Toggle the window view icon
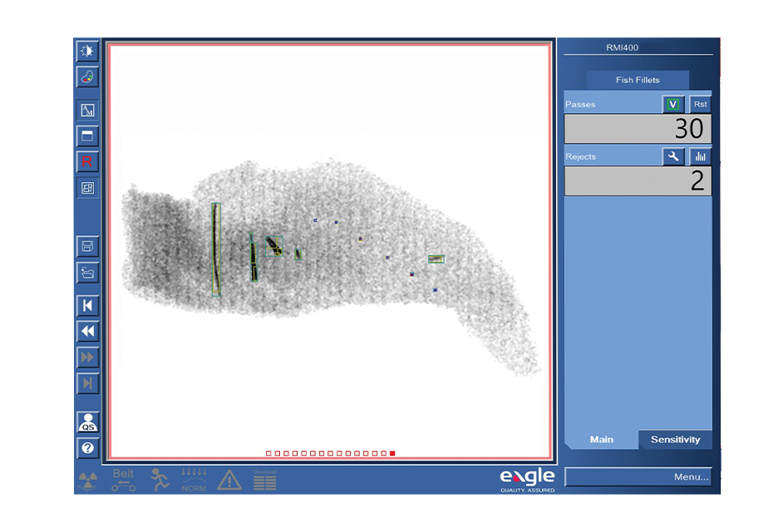 (x=87, y=135)
